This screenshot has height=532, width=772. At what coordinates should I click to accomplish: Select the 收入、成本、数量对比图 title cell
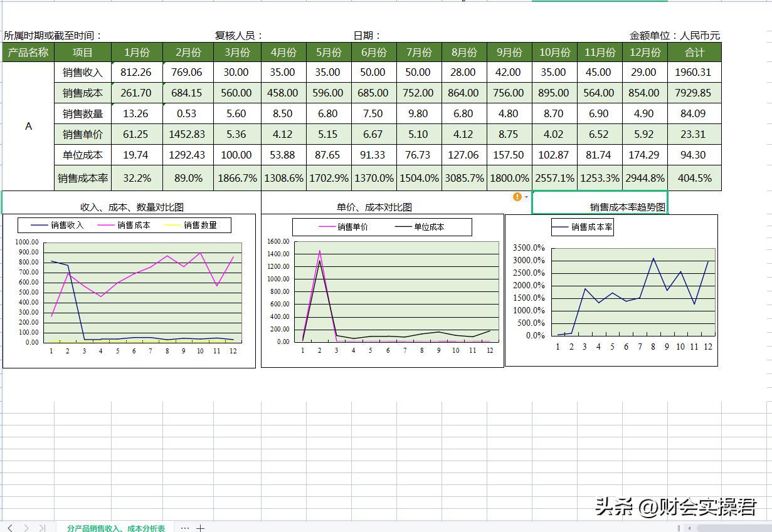(132, 207)
